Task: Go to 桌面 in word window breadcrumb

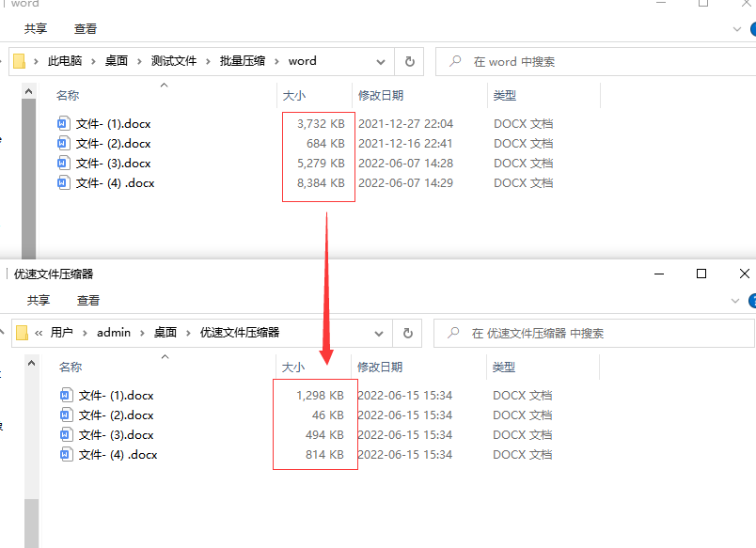Action: pos(117,61)
